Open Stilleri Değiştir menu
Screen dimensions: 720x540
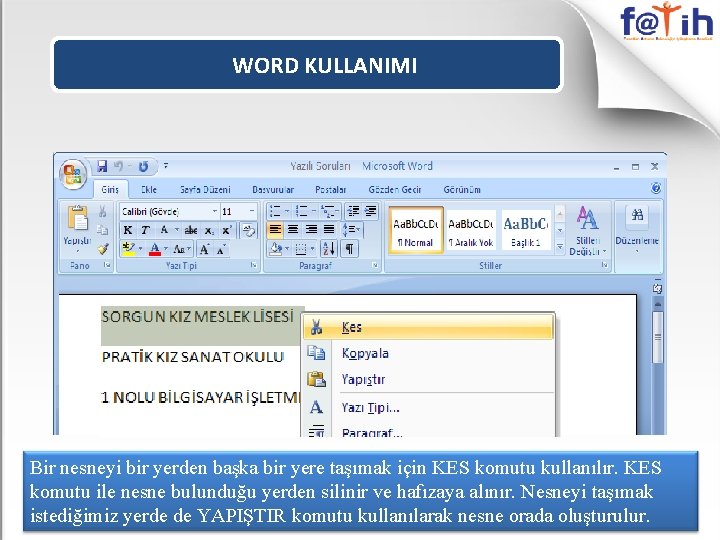587,230
